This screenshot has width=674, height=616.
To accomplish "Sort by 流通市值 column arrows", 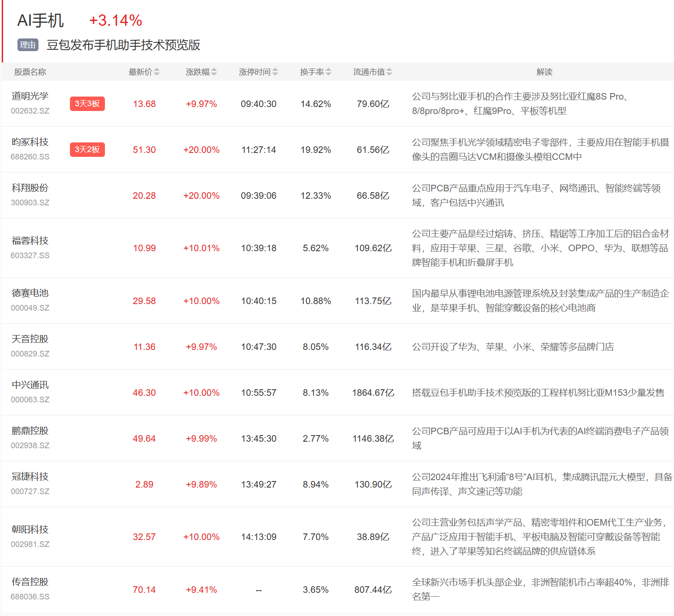I will coord(389,72).
